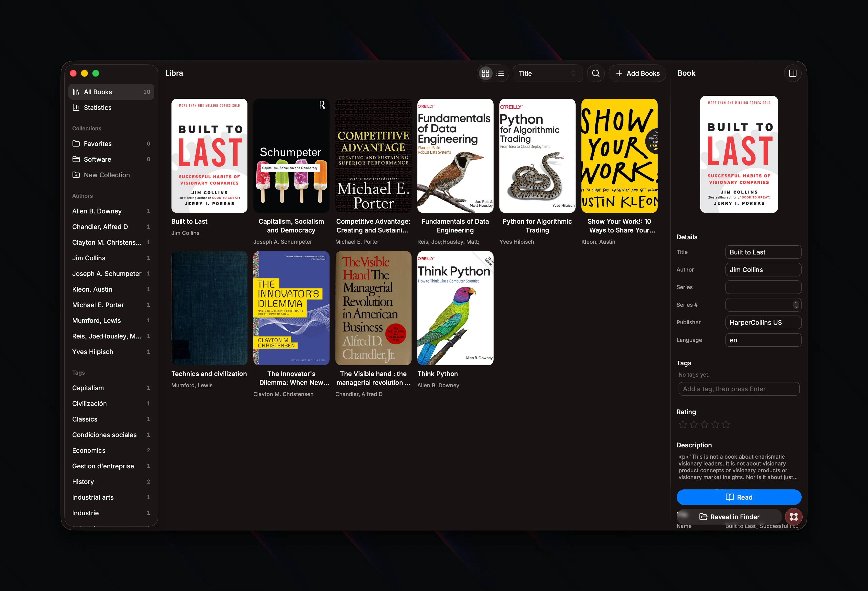Edit the Language field
Screen dimensions: 868x591
pyautogui.click(x=763, y=340)
